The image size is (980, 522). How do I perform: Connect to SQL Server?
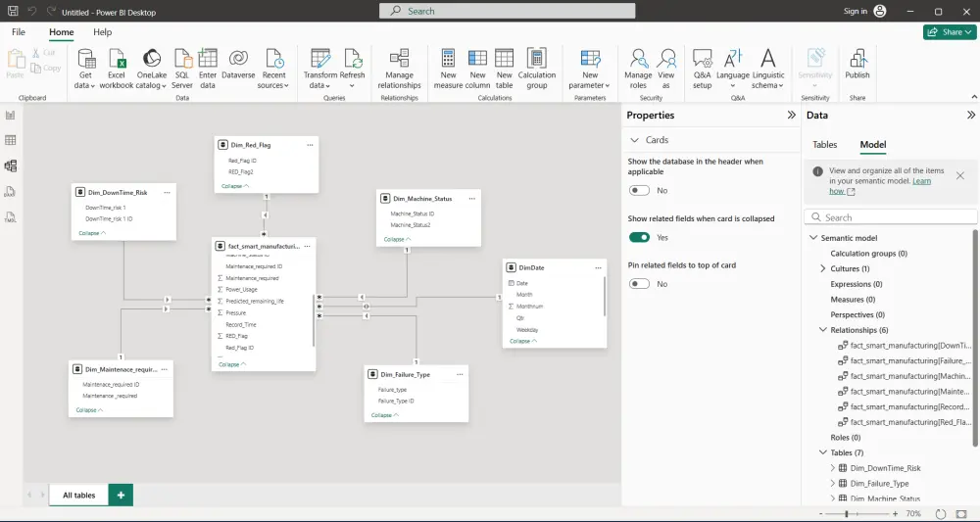point(182,69)
